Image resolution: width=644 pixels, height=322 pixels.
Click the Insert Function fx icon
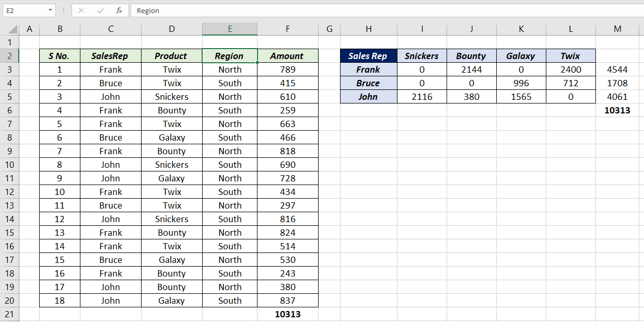(119, 10)
